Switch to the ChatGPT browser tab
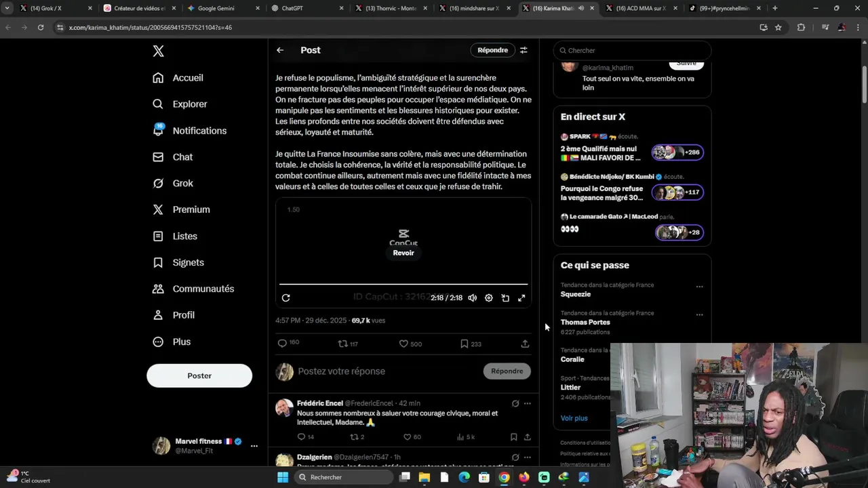The image size is (868, 488). click(307, 8)
